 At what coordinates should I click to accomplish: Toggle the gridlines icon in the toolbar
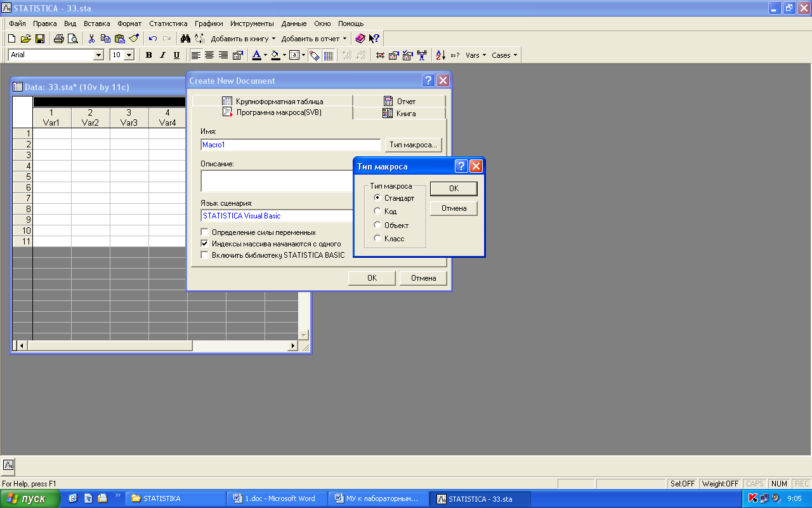[x=329, y=55]
